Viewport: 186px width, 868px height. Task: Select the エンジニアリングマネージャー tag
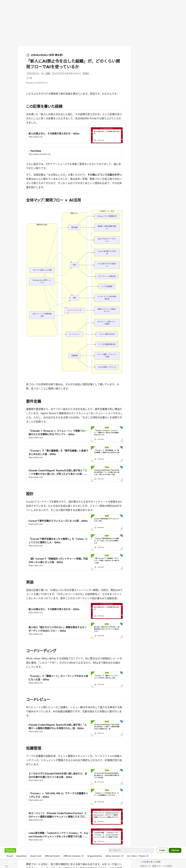66,73
